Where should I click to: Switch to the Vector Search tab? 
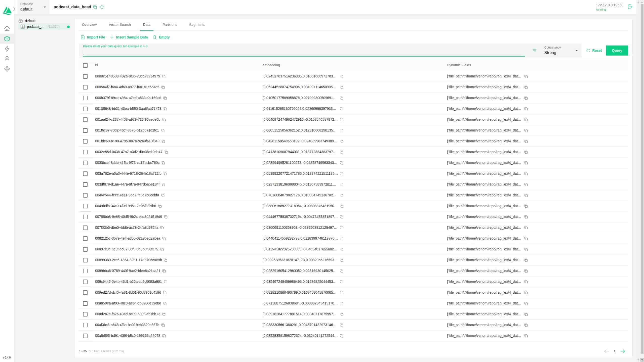pyautogui.click(x=120, y=25)
